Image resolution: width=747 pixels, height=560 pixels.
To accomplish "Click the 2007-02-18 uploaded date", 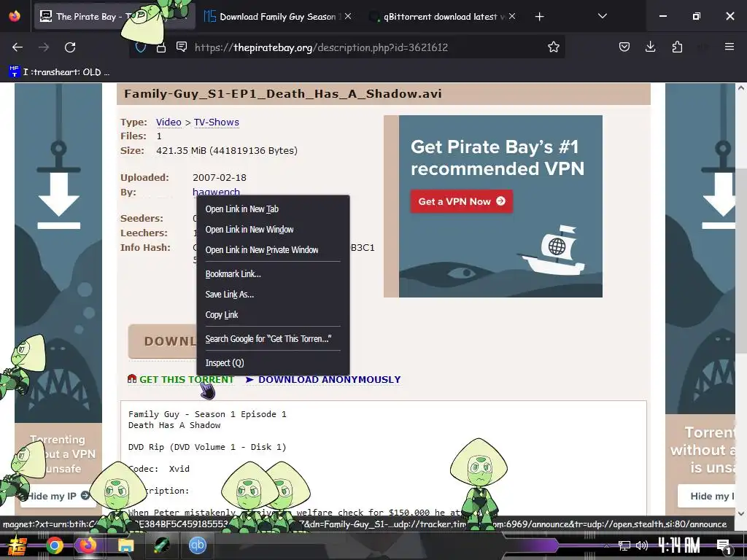I will click(220, 178).
